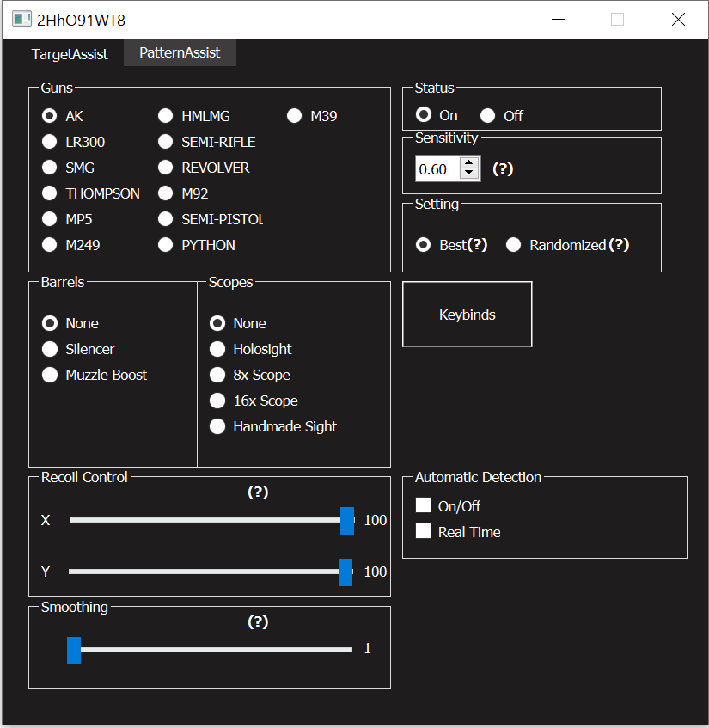Enable the Automatic Detection On/Off checkbox
Screen dimensions: 709x728
(x=423, y=505)
